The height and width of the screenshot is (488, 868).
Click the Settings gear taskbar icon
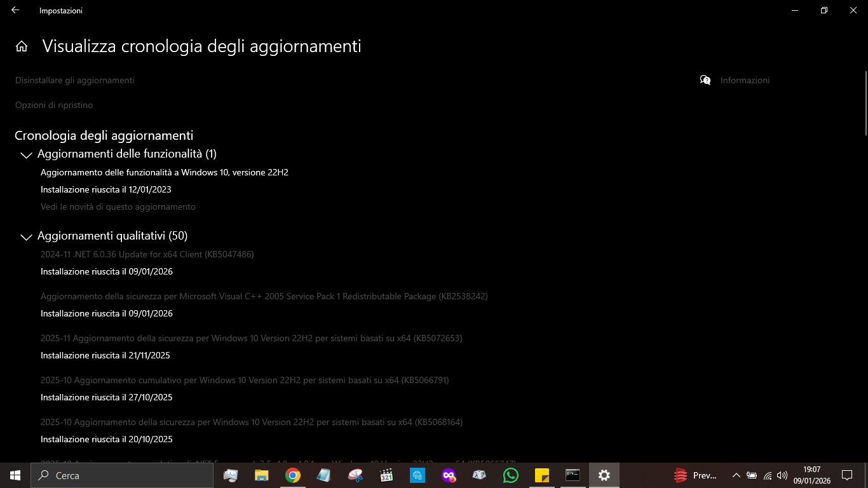click(x=604, y=475)
